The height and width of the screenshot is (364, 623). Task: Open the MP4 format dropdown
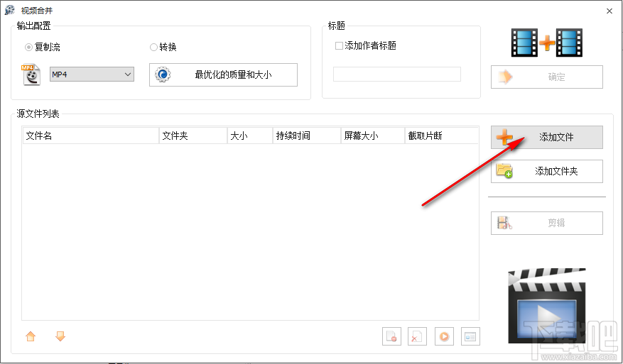(92, 75)
